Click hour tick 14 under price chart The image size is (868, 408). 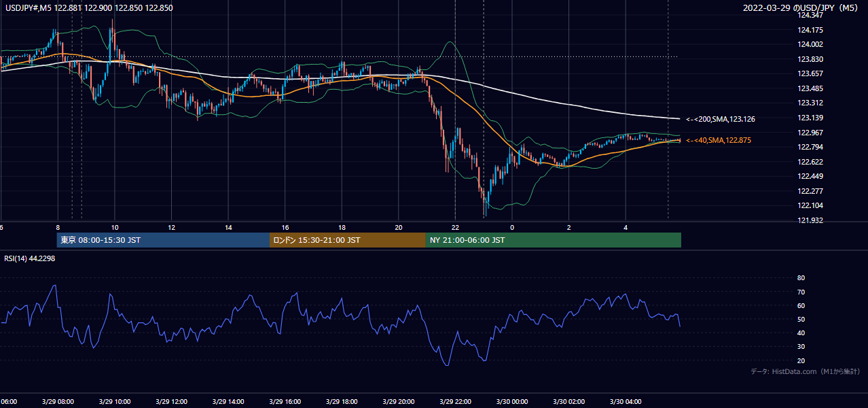click(x=228, y=227)
